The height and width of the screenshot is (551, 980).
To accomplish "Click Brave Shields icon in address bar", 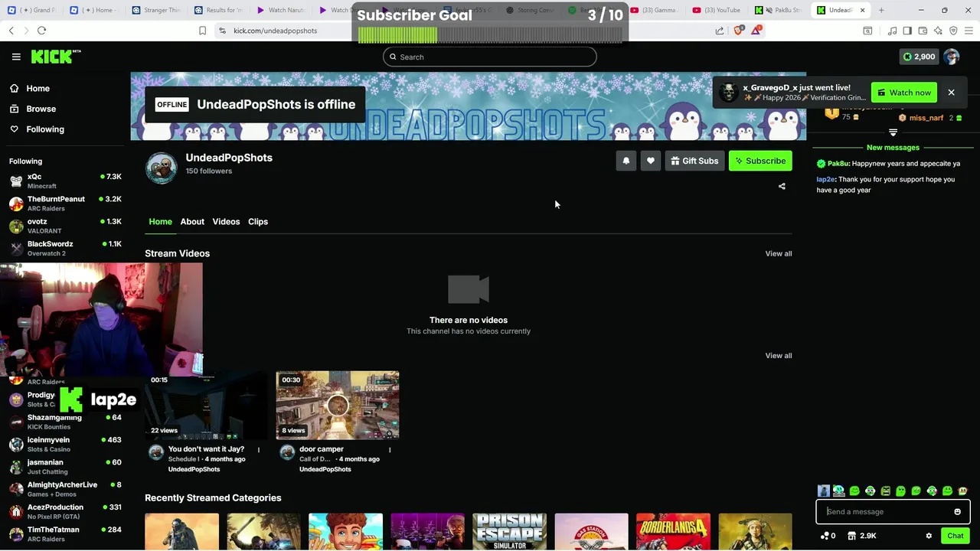I will 738,31.
